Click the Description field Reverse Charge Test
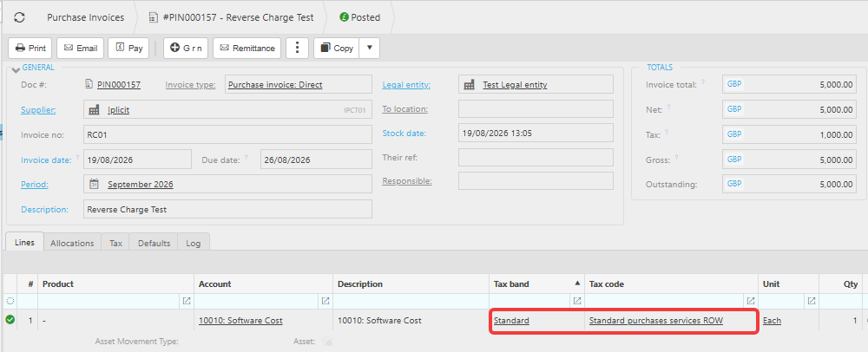This screenshot has width=868, height=352. click(x=227, y=210)
